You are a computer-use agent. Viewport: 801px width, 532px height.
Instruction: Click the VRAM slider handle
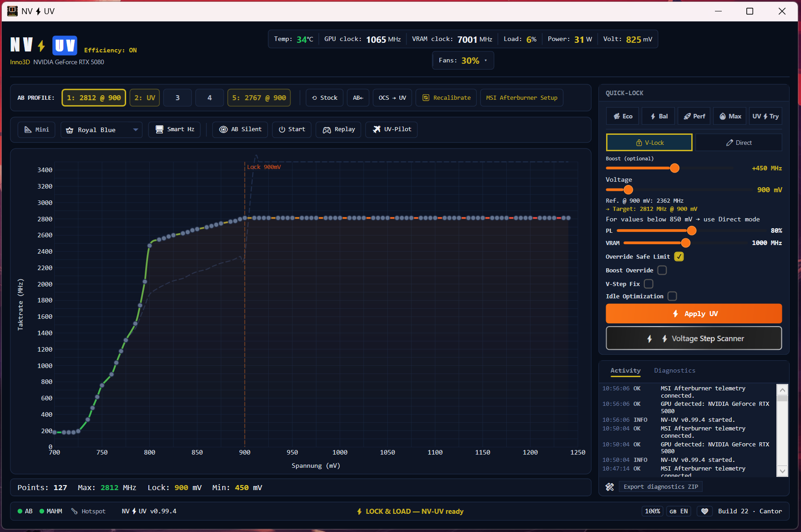click(685, 243)
